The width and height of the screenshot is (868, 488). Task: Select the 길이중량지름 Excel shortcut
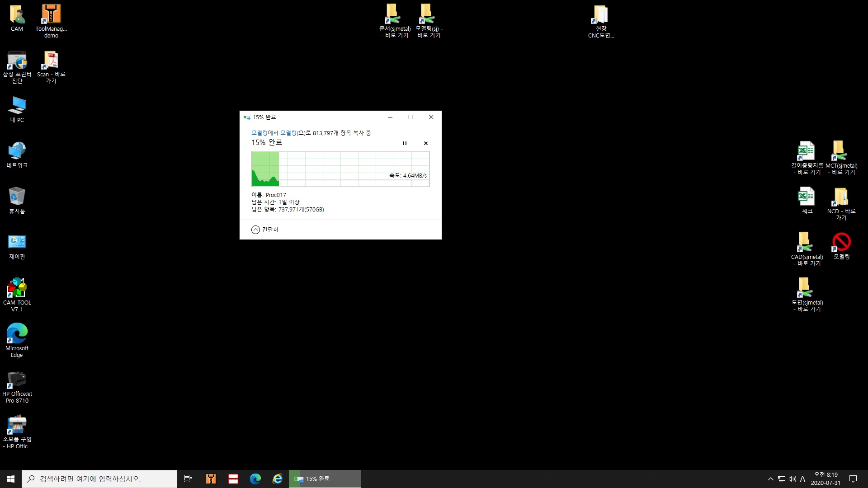807,158
